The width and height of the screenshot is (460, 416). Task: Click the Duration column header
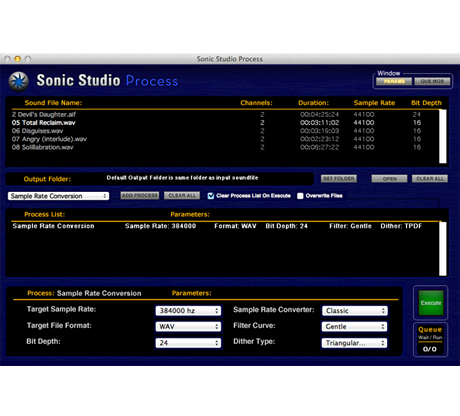313,103
